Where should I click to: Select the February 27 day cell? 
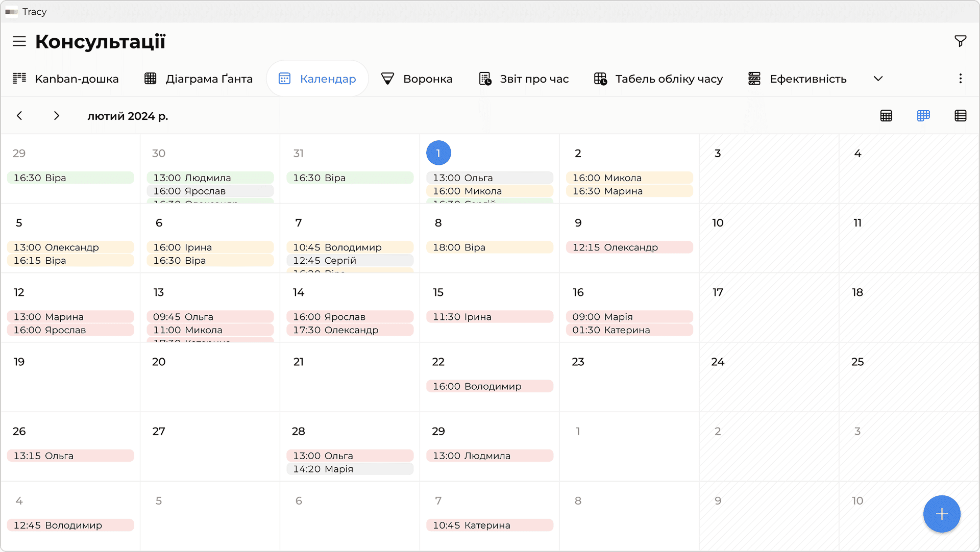click(x=210, y=447)
